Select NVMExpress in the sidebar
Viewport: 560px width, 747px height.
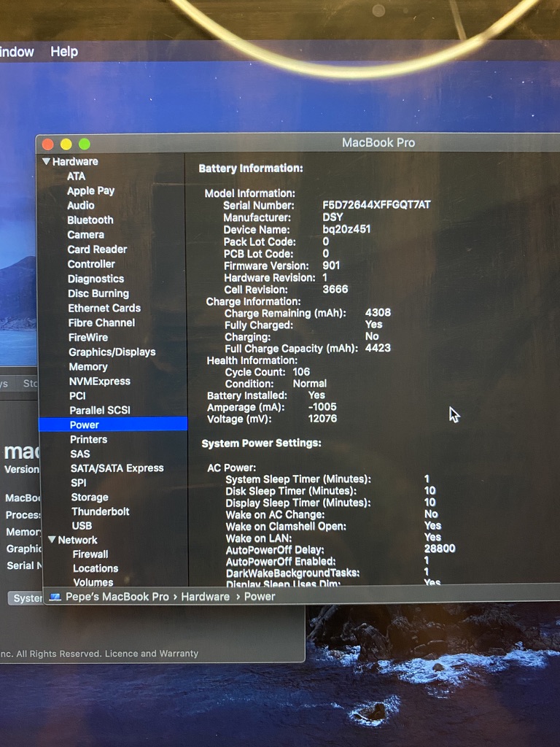[x=99, y=381]
